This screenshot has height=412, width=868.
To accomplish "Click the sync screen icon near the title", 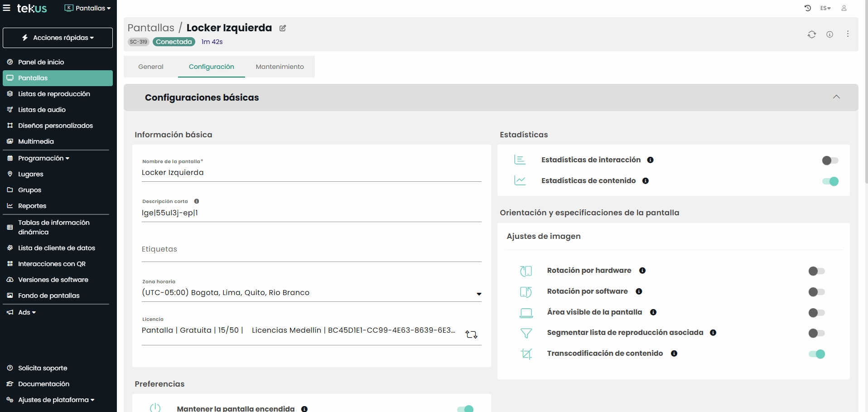I will pyautogui.click(x=812, y=34).
